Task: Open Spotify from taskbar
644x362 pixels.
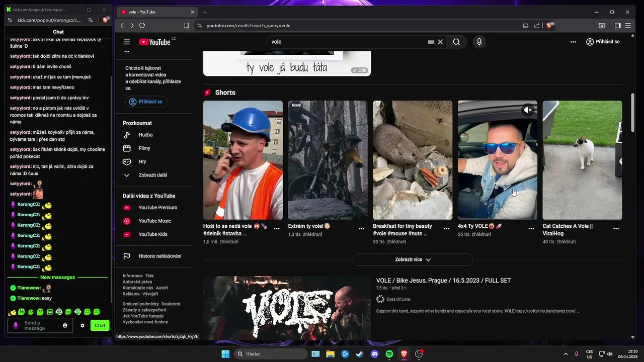Action: coord(389,354)
